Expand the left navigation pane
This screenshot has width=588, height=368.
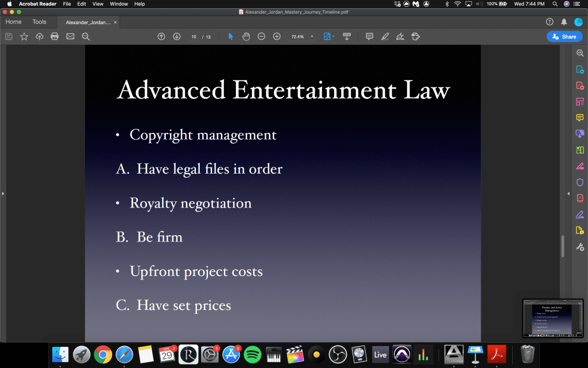[3, 194]
